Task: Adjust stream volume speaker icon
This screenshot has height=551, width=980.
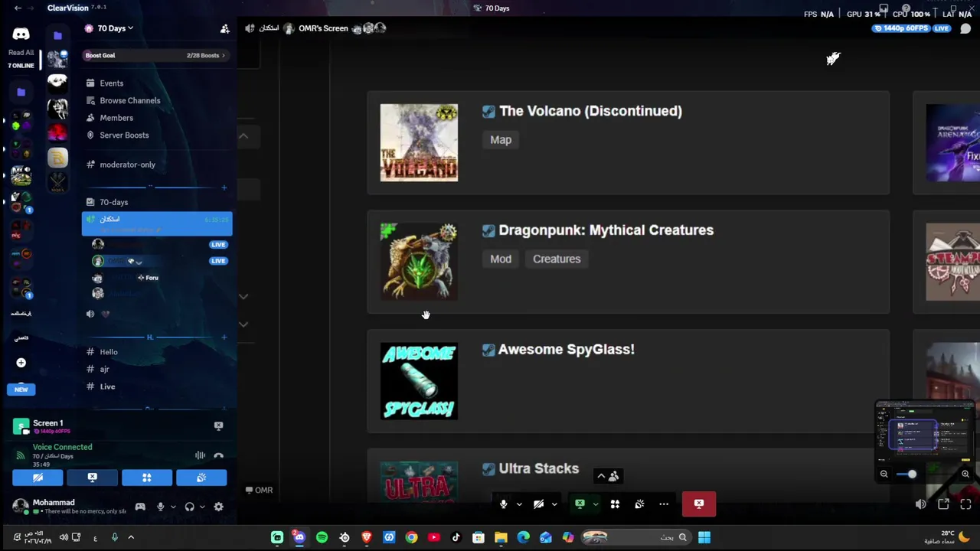Action: coord(920,504)
